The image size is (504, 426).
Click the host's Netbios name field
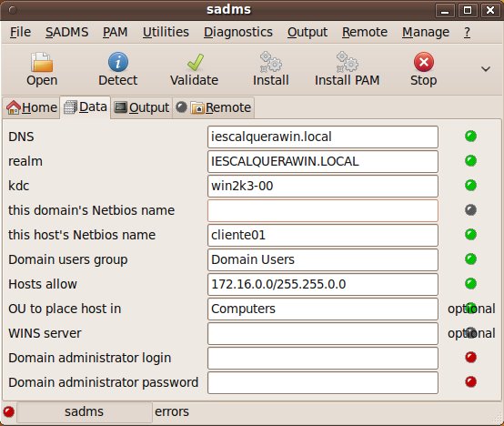(x=323, y=235)
